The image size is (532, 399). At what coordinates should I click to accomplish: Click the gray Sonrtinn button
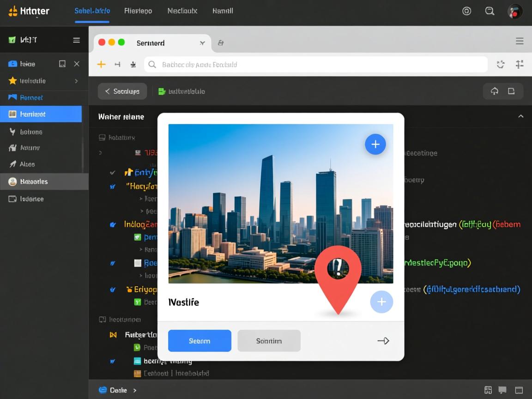269,341
